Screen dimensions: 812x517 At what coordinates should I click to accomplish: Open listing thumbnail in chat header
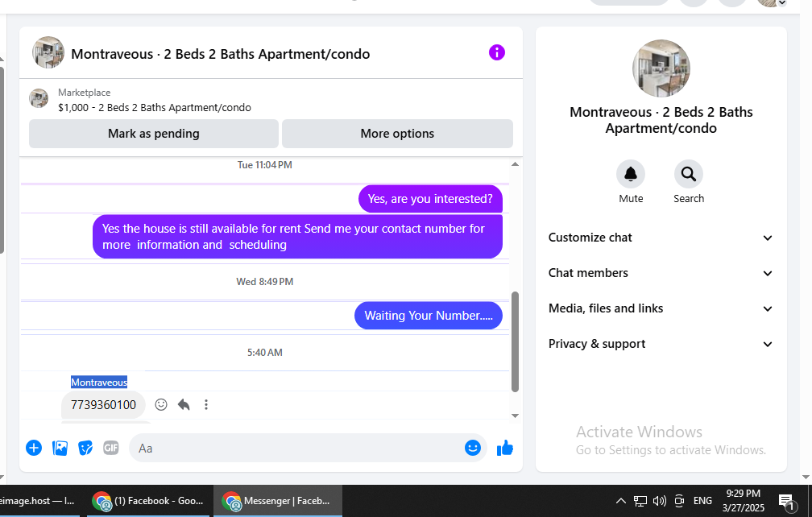point(48,52)
